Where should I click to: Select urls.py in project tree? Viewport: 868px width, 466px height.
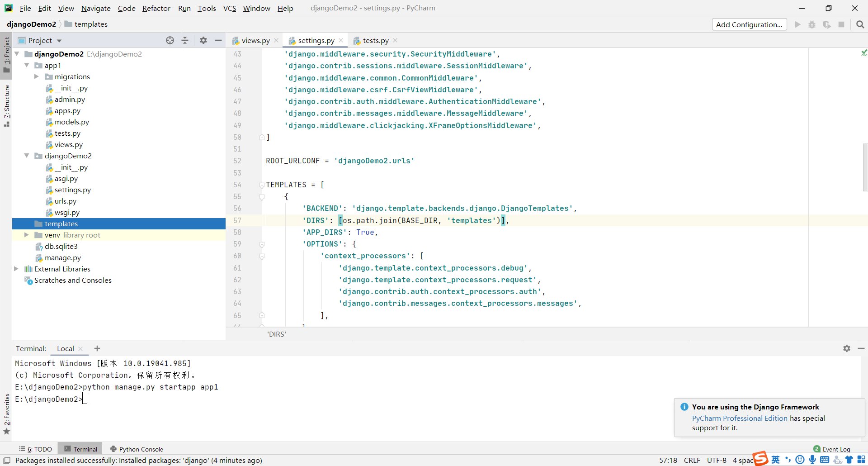66,201
